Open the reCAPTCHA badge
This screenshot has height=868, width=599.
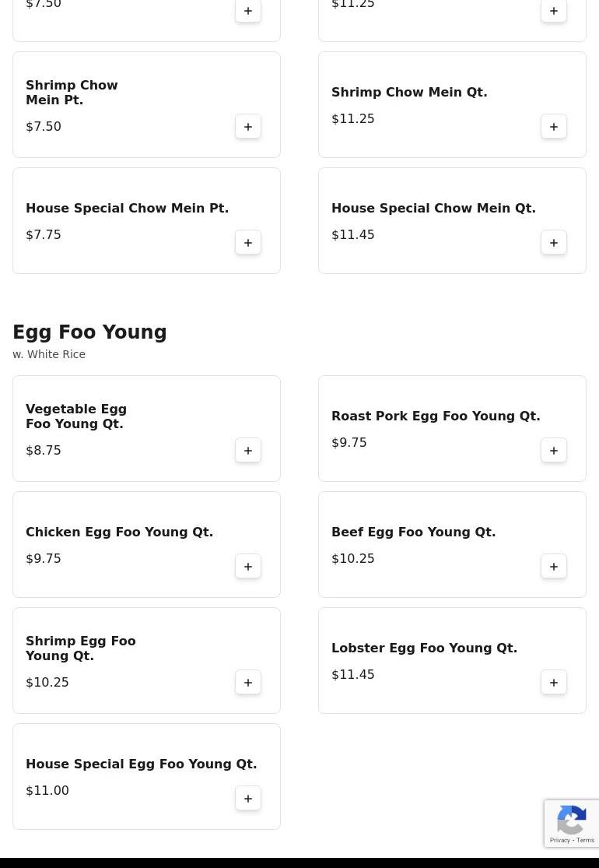click(572, 824)
